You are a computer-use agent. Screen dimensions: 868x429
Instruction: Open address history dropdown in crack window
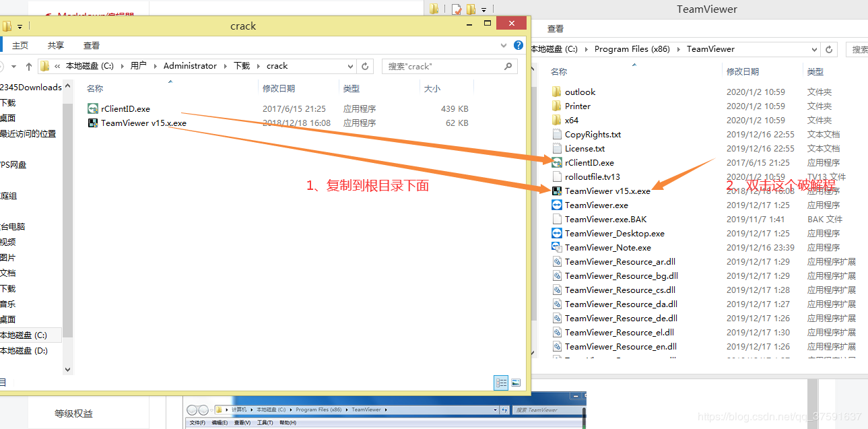351,66
